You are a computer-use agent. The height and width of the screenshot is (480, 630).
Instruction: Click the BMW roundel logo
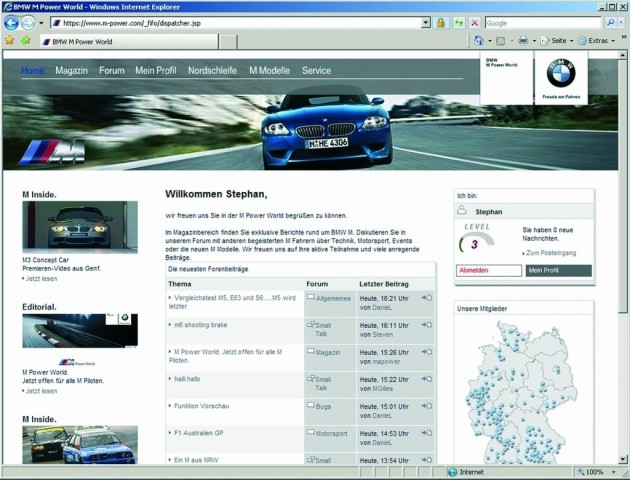[x=561, y=73]
